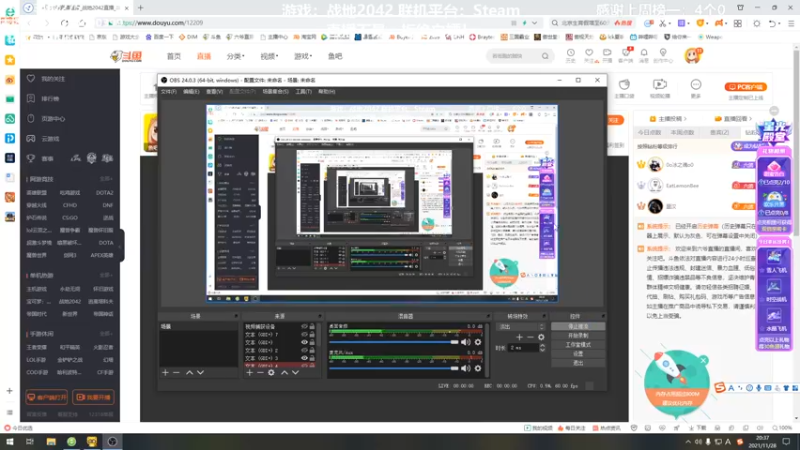800x450 pixels.
Task: Toggle lock on 文本 (GDI+) 2 source
Action: coord(312,351)
